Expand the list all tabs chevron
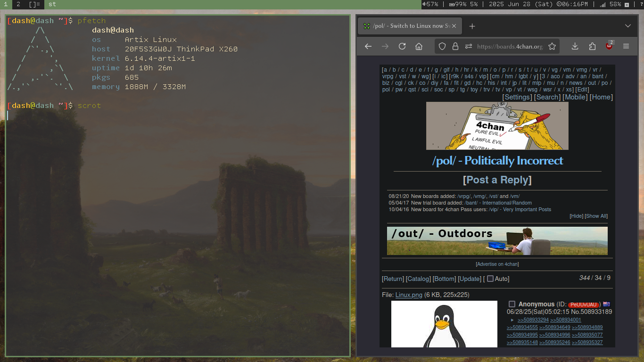This screenshot has height=362, width=644. [x=628, y=26]
